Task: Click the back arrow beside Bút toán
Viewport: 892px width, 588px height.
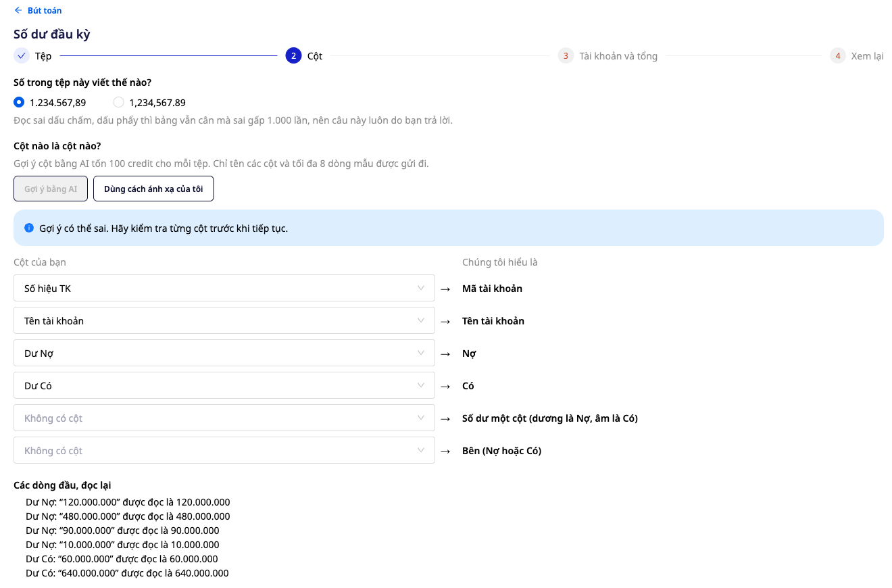Action: click(18, 10)
